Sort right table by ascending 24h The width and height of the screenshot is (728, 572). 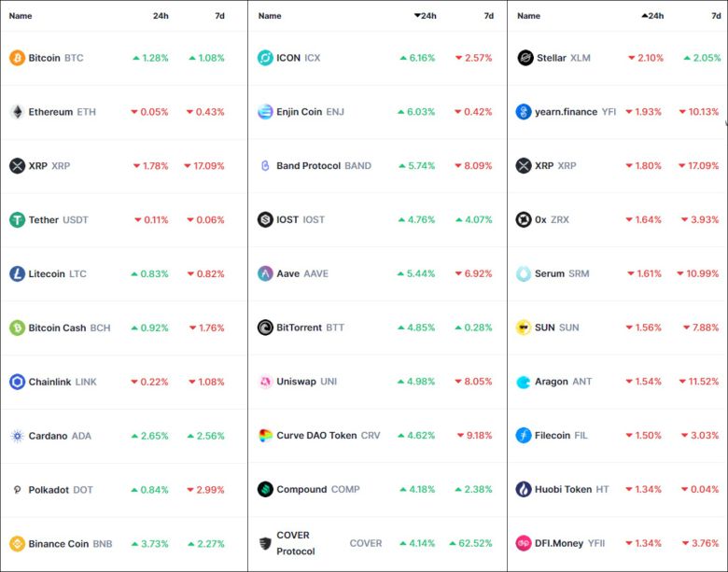[x=653, y=16]
